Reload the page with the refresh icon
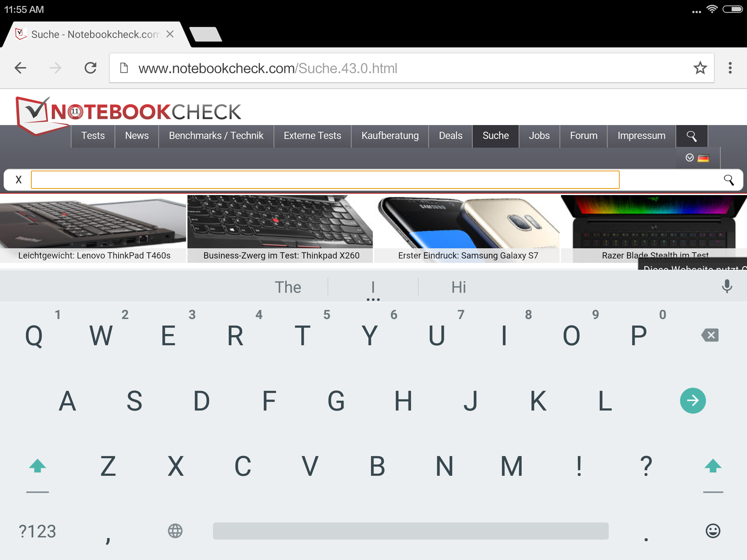 pos(91,68)
